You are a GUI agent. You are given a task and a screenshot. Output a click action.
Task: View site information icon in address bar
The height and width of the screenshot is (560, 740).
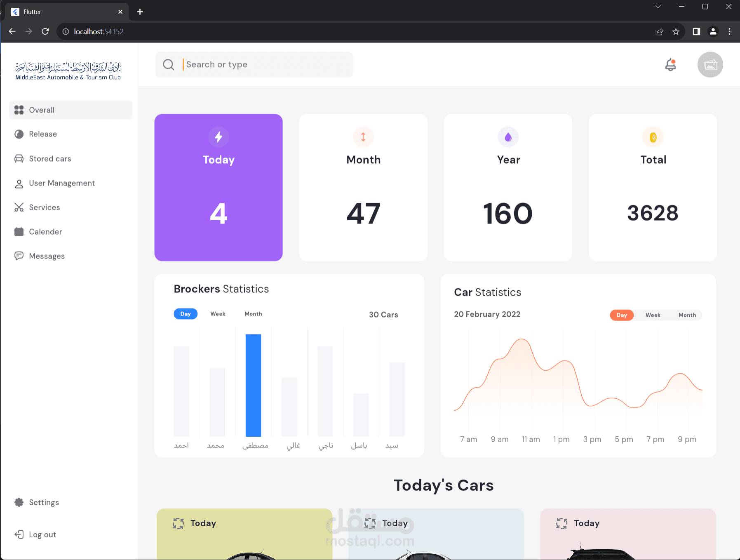point(66,31)
